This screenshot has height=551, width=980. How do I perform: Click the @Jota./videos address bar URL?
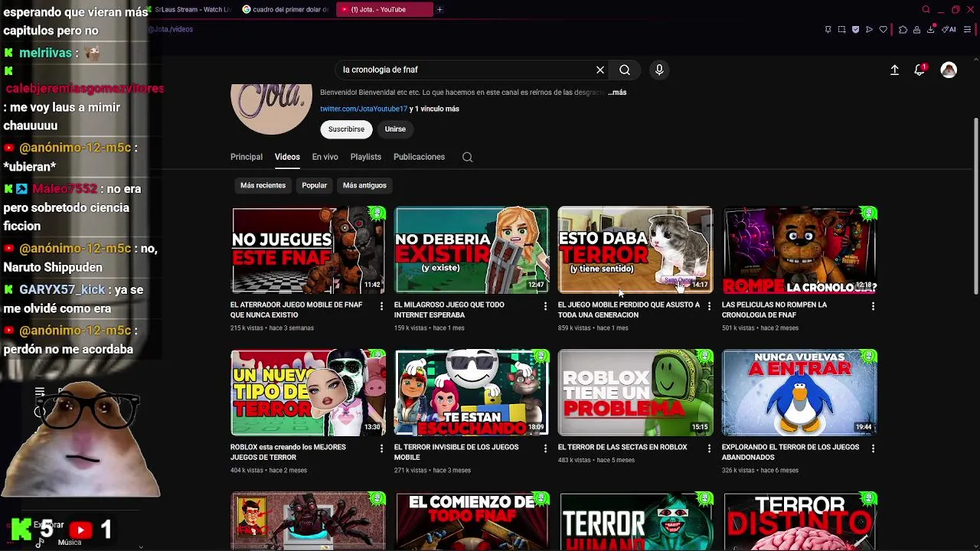pos(170,29)
